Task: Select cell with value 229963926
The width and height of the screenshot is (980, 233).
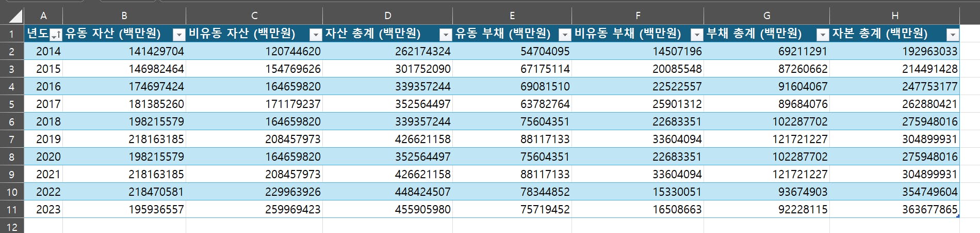Action: [254, 192]
